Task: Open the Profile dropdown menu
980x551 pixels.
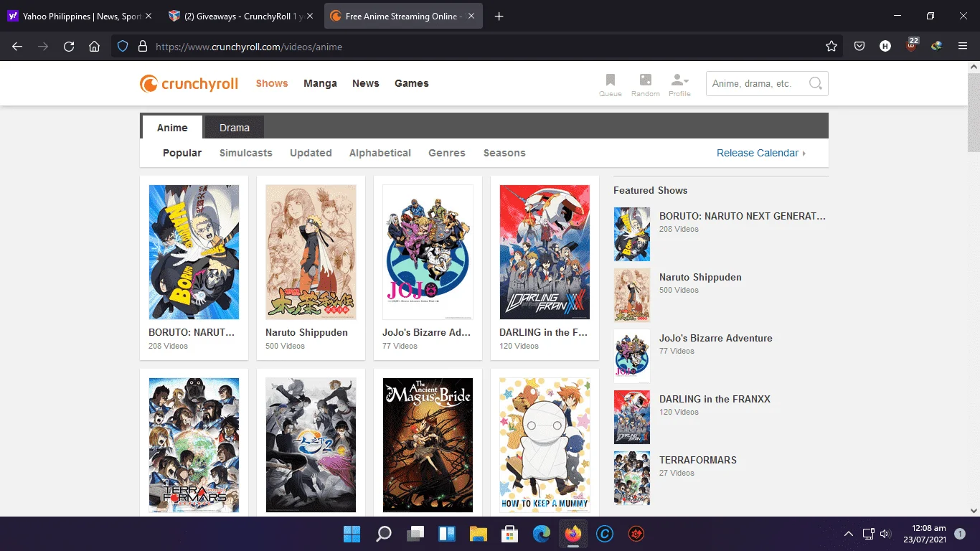Action: [x=679, y=84]
